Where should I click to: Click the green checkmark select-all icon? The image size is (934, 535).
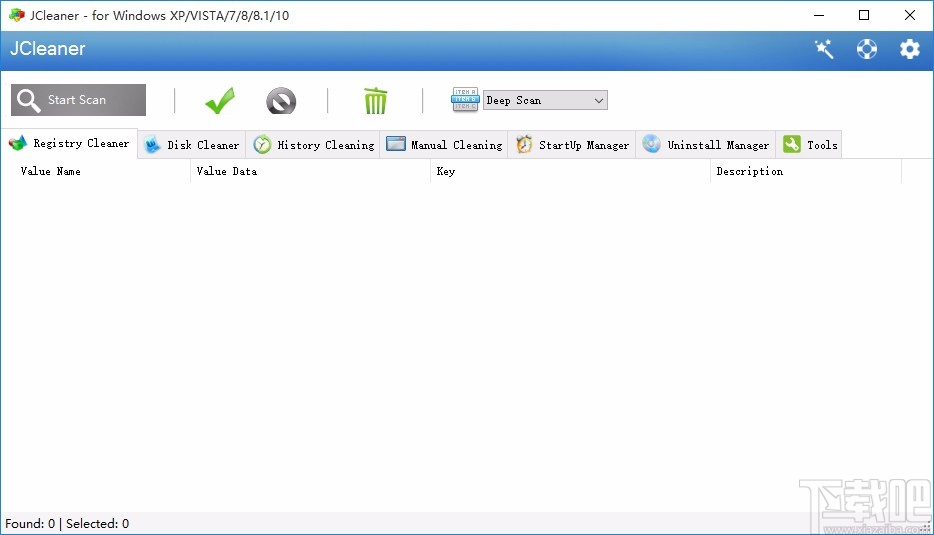[220, 100]
